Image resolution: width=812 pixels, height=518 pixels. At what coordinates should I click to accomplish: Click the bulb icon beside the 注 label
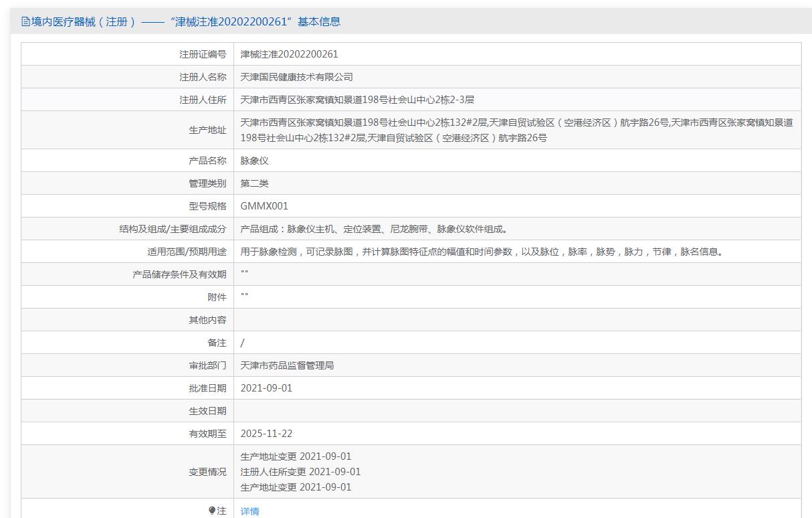pos(212,511)
